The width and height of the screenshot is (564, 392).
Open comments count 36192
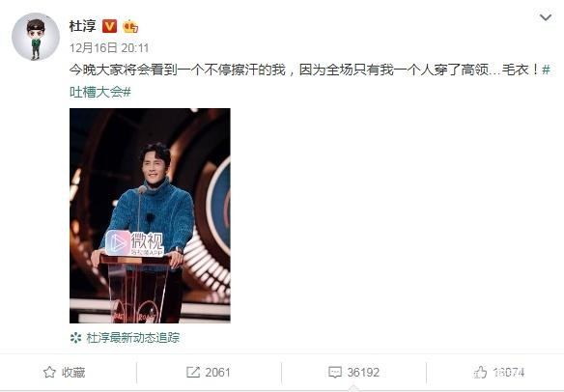coord(363,373)
